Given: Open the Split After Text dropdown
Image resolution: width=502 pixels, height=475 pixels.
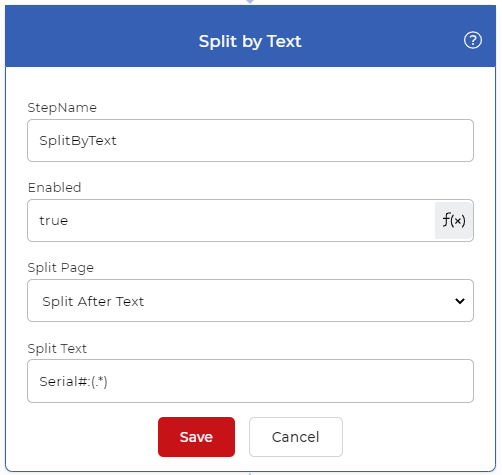Looking at the screenshot, I should click(250, 301).
